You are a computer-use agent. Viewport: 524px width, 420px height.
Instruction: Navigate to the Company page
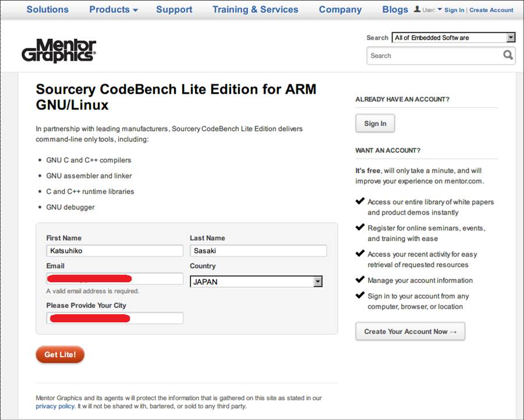click(x=340, y=9)
